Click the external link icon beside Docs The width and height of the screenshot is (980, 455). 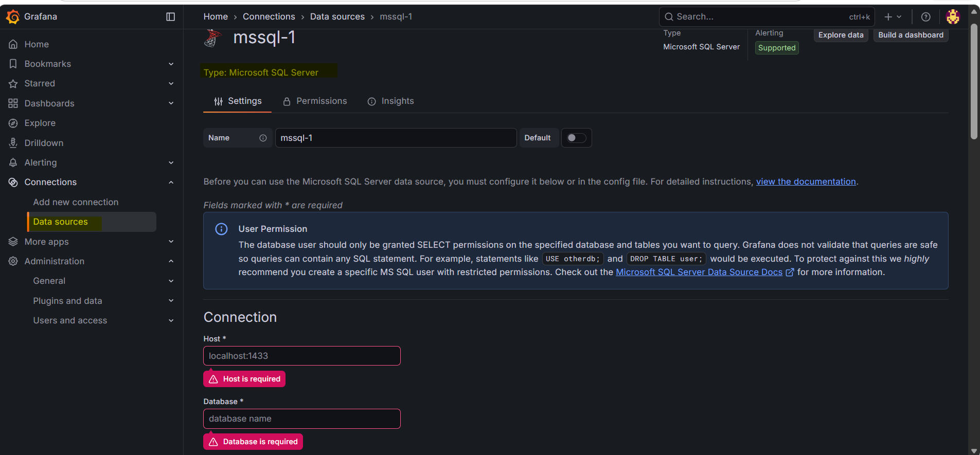790,272
